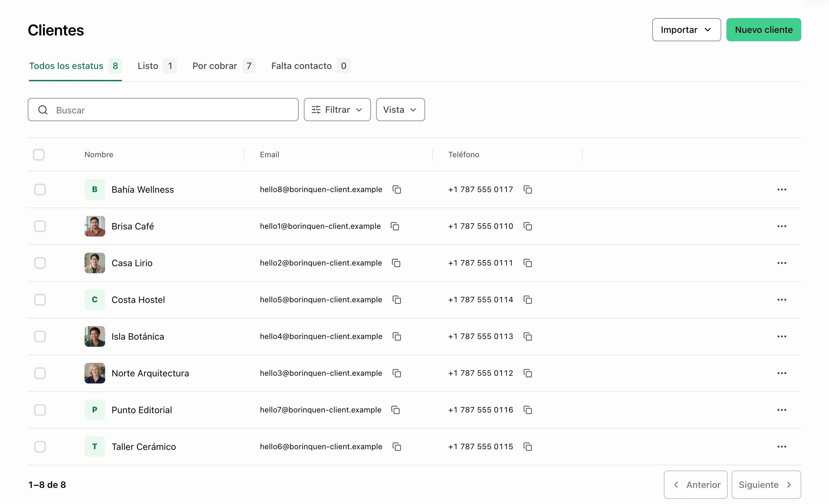Copy Norte Arquitectura email address
Viewport: 829px width, 504px height.
(x=397, y=373)
